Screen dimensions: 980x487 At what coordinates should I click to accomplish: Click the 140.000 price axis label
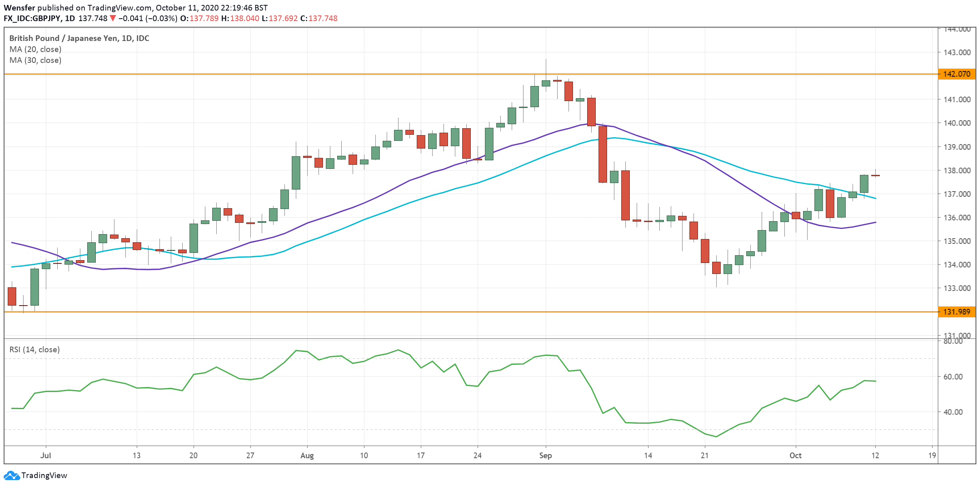coord(956,123)
